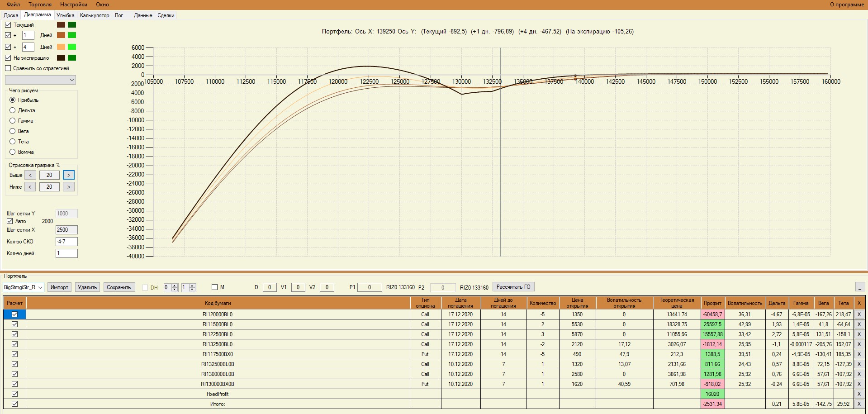Click the Код бумаги column header
Image resolution: width=868 pixels, height=414 pixels.
pos(218,303)
